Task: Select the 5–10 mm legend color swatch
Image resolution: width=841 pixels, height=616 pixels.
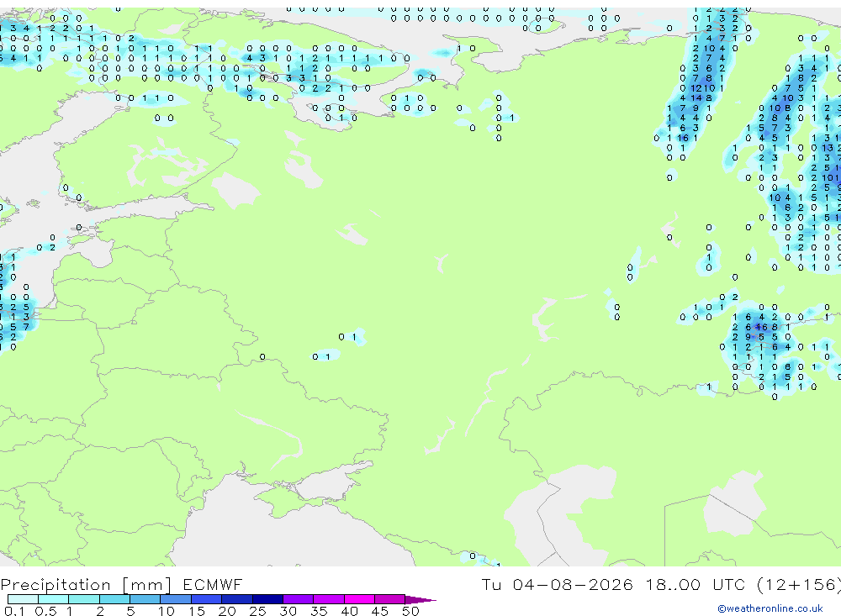Action: (x=145, y=599)
